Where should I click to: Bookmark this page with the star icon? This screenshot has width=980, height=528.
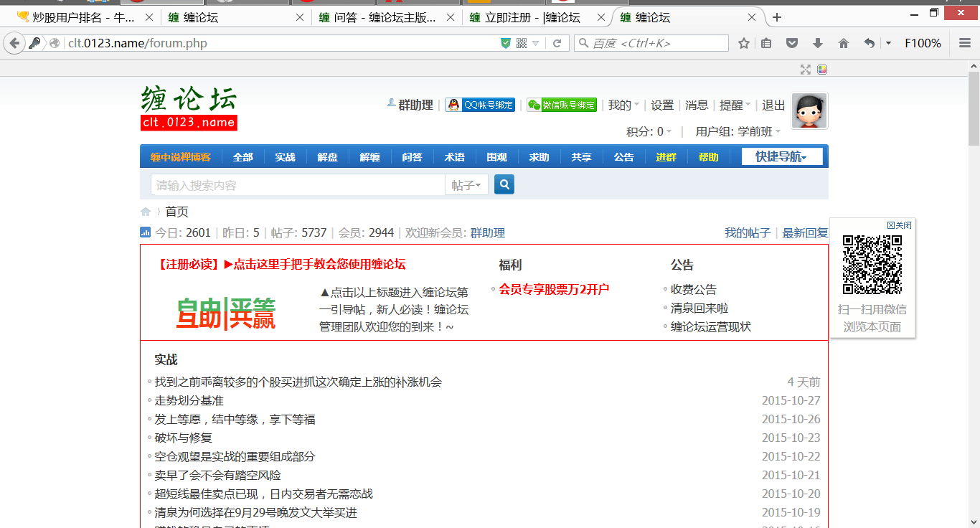[744, 43]
